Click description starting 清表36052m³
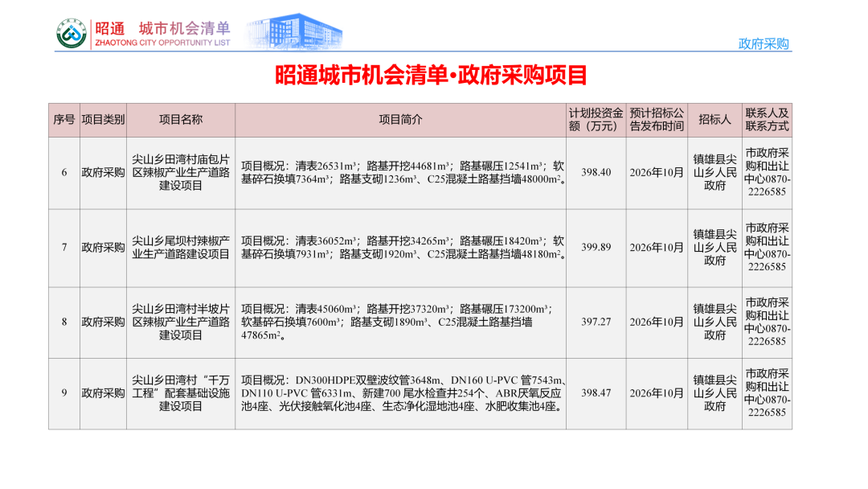 (403, 248)
